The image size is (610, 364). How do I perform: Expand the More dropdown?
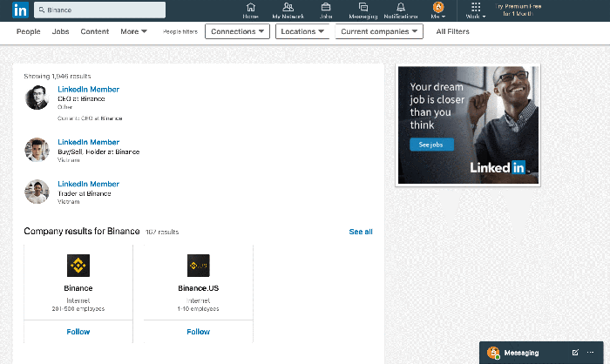coord(134,31)
